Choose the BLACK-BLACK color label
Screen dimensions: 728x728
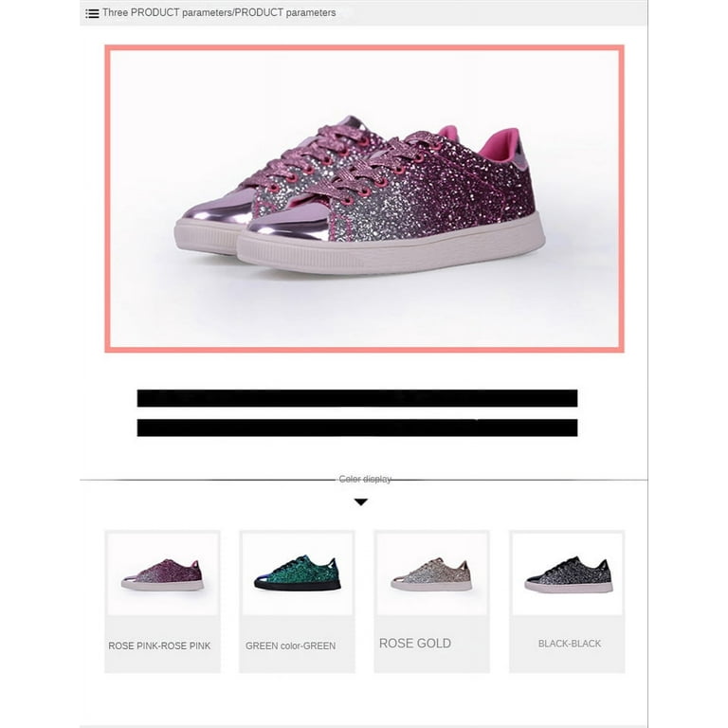click(569, 644)
